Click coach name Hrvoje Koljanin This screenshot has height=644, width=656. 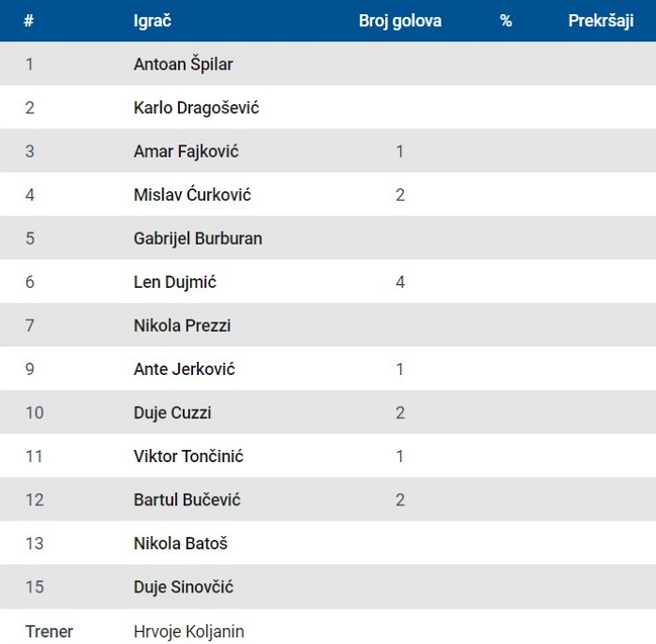pyautogui.click(x=188, y=631)
